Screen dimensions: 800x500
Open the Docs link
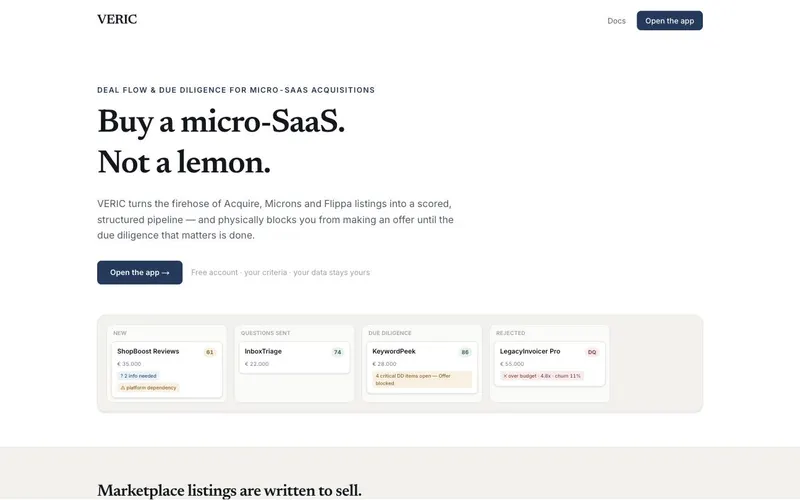coord(616,21)
